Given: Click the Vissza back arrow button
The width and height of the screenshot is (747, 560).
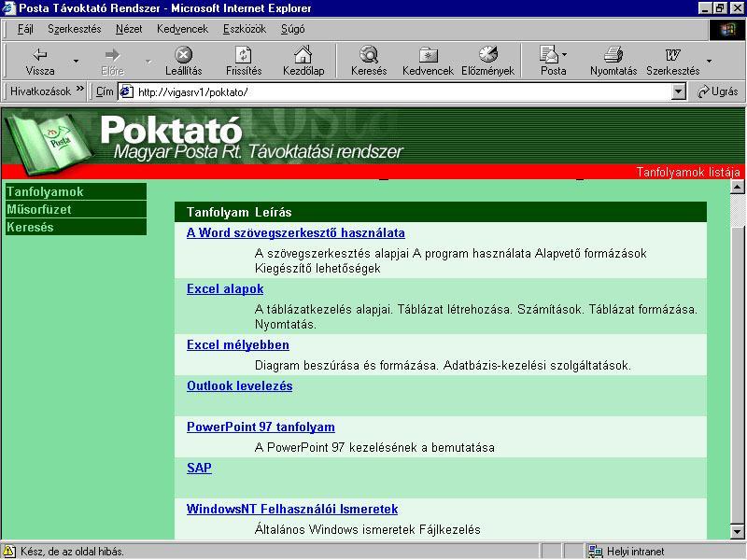Looking at the screenshot, I should (40, 61).
